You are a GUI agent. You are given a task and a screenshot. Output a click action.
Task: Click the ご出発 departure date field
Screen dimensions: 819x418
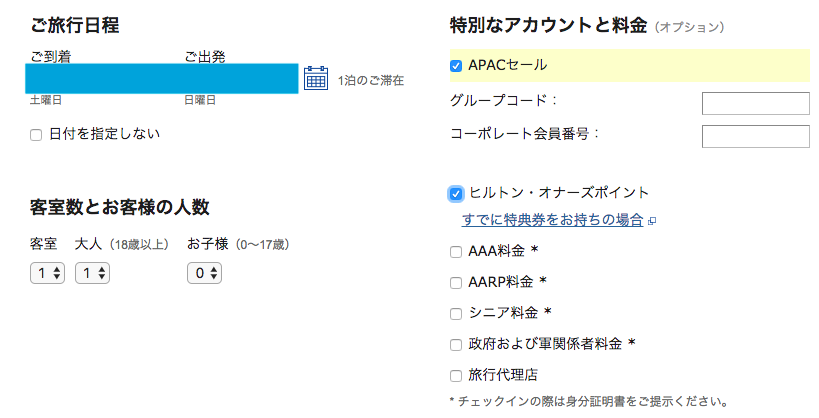tap(240, 79)
